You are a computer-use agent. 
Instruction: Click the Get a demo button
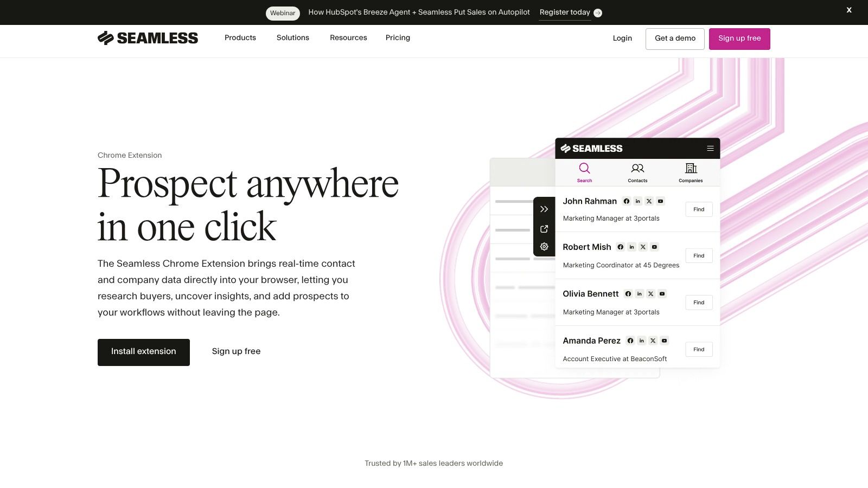675,39
